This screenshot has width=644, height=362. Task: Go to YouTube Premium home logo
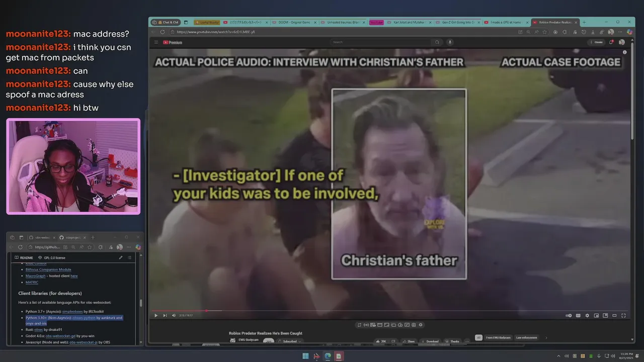tap(173, 42)
